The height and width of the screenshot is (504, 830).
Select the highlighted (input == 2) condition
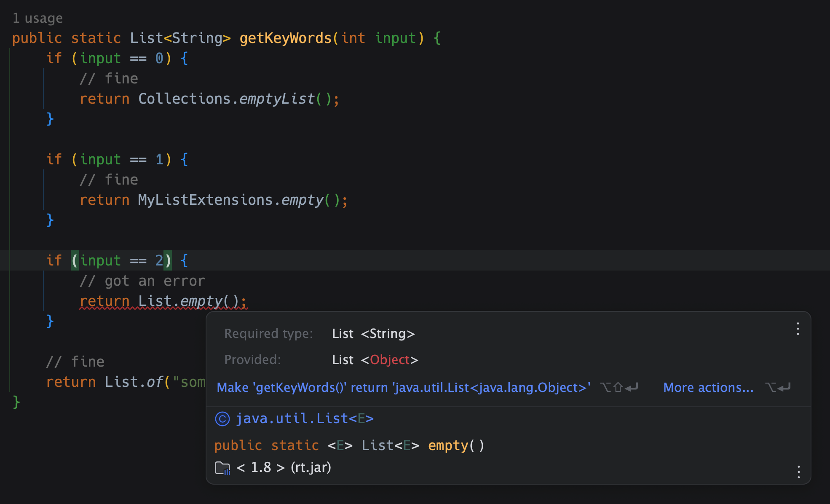121,260
